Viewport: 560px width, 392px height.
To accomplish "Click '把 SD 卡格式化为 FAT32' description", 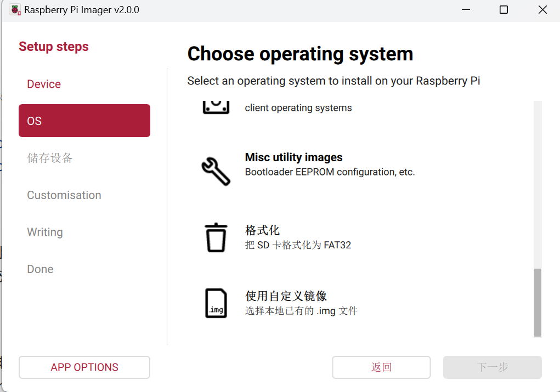I will tap(298, 245).
